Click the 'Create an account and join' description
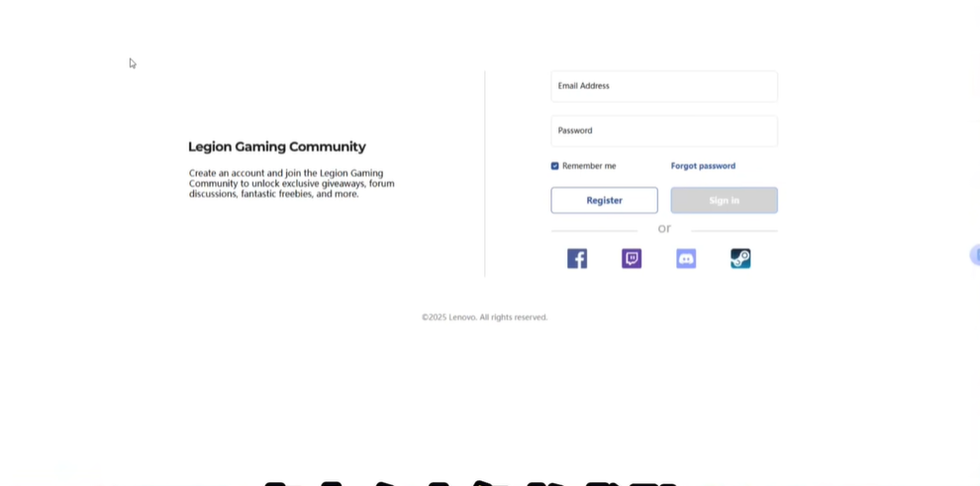The height and width of the screenshot is (486, 980). pyautogui.click(x=291, y=183)
